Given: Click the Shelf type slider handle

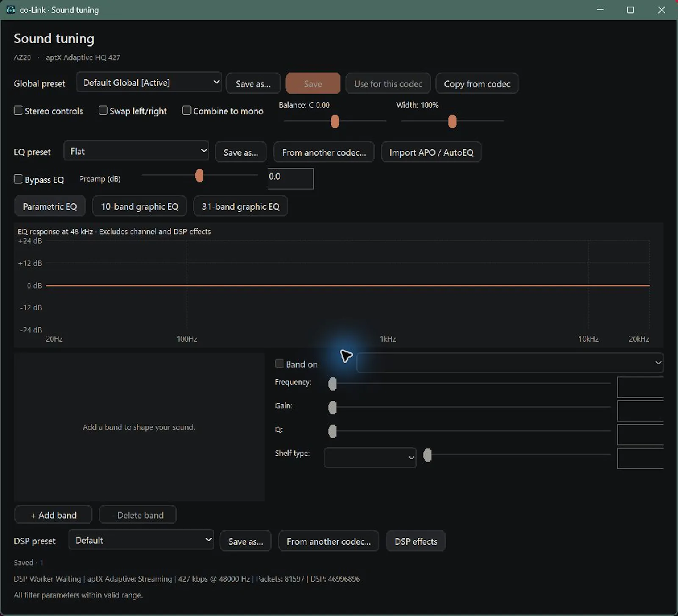Looking at the screenshot, I should click(428, 455).
